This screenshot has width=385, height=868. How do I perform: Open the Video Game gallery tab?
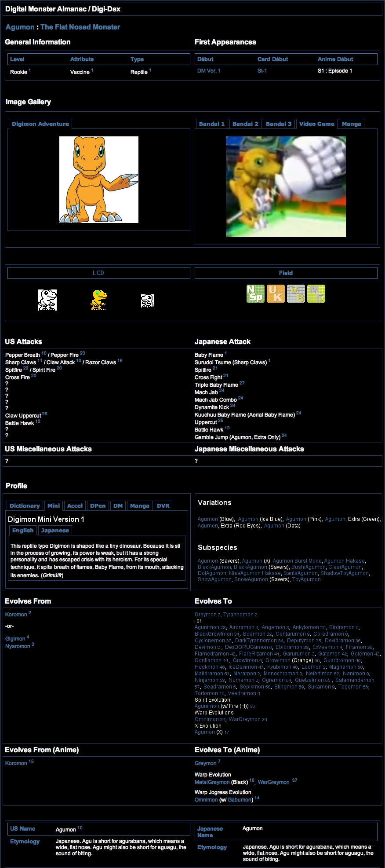coord(317,124)
